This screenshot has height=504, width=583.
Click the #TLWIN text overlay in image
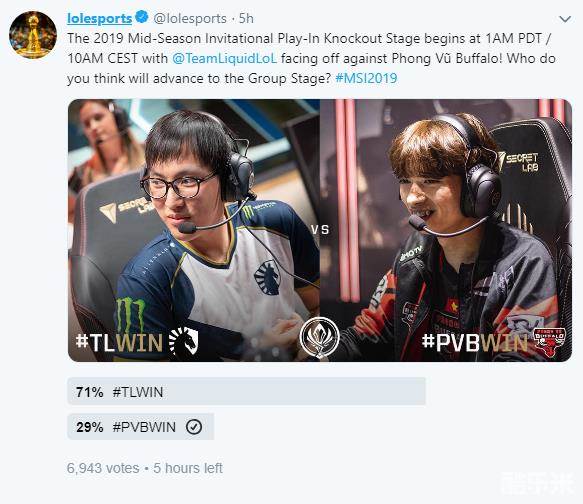[119, 343]
